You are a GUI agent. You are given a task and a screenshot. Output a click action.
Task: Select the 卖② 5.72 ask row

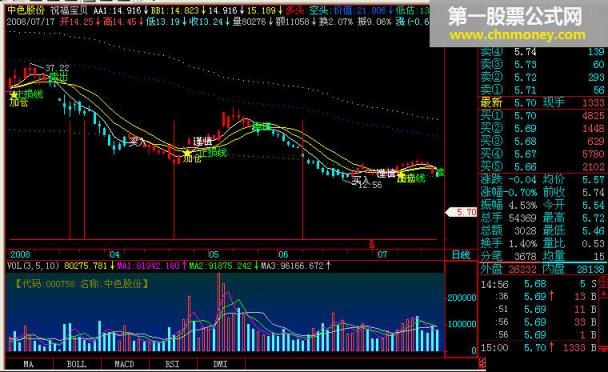point(542,77)
